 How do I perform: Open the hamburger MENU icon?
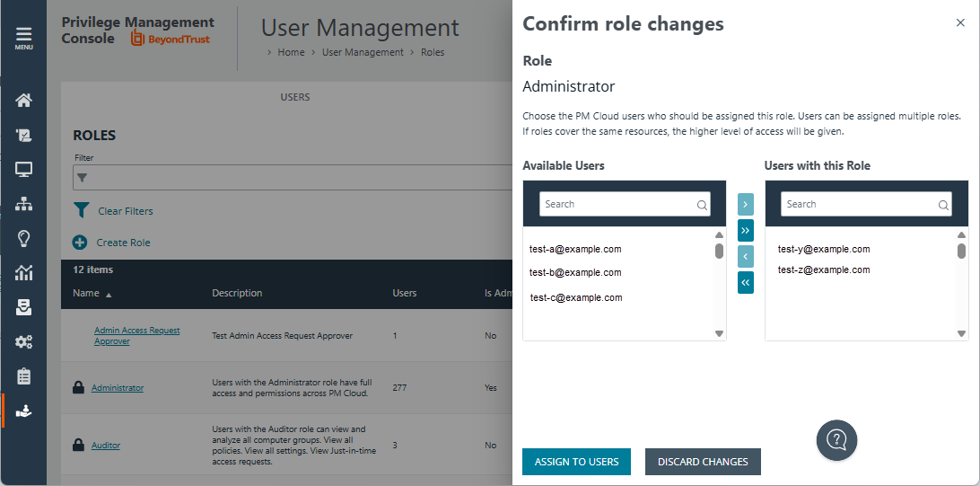tap(23, 37)
